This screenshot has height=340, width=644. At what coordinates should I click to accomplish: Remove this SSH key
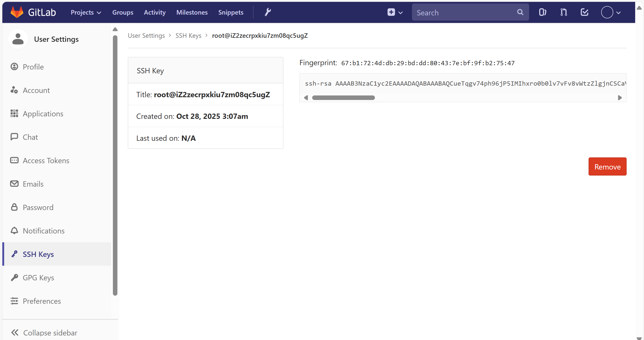(607, 166)
